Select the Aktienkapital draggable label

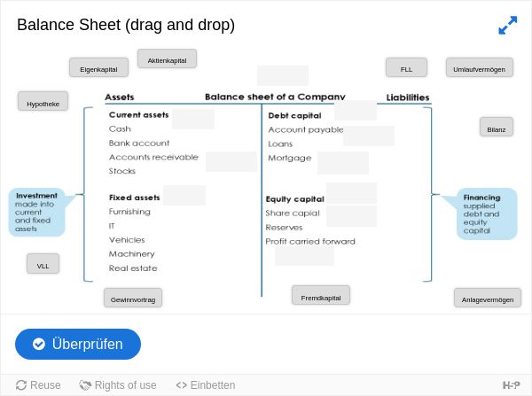[167, 58]
